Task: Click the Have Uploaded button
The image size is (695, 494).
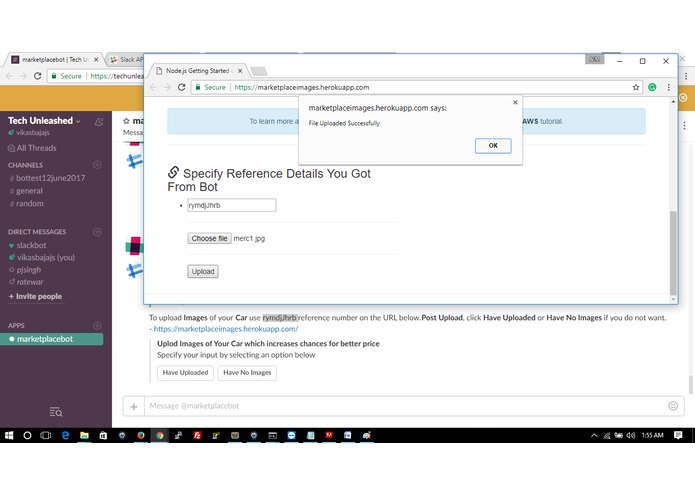Action: 185,373
